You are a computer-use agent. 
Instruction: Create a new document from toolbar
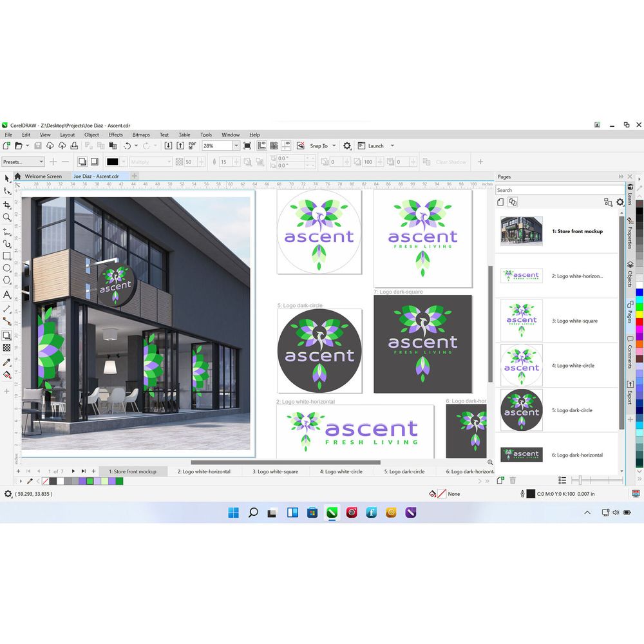click(6, 146)
